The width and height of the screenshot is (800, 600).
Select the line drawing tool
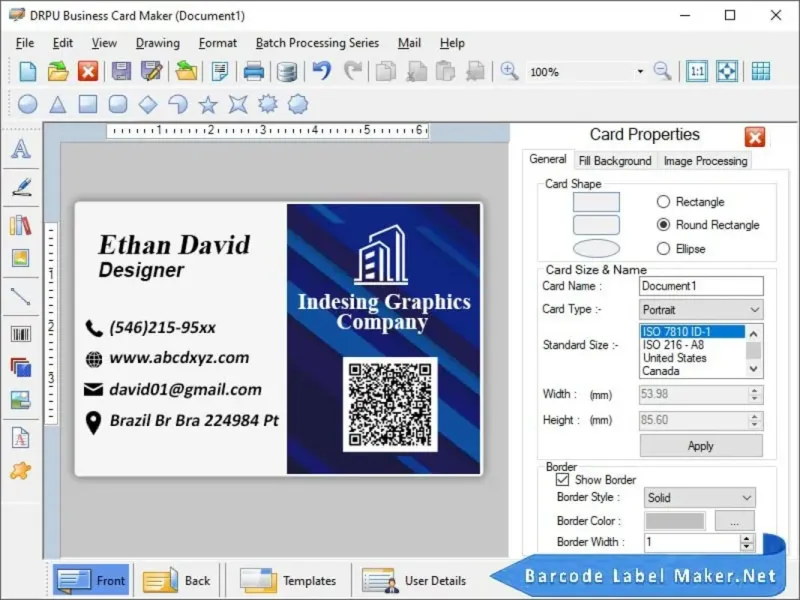pos(21,296)
